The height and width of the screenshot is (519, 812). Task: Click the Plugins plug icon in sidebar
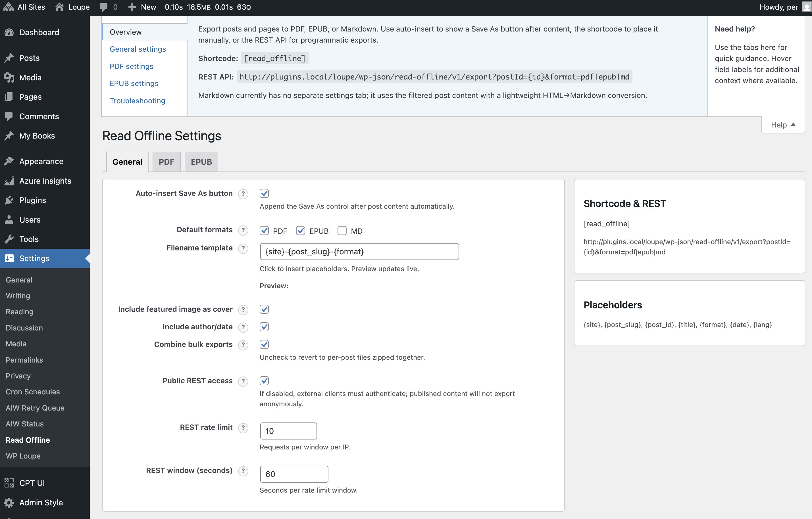[9, 200]
